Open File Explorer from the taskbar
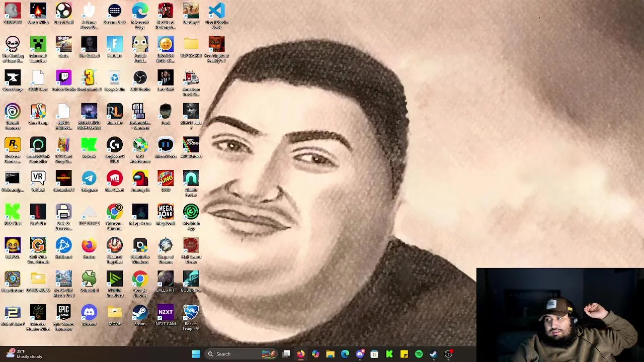The width and height of the screenshot is (644, 362). point(331,354)
